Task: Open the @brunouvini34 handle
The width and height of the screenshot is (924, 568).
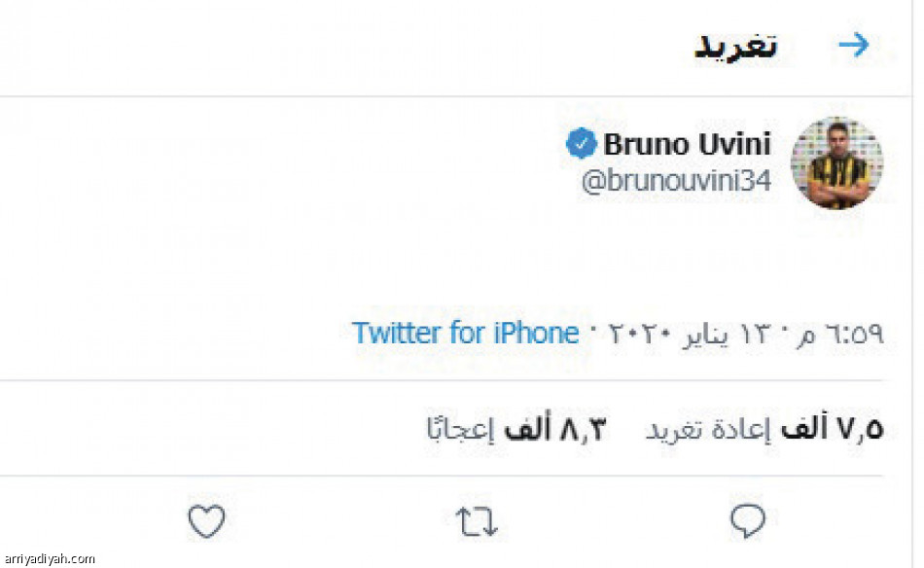Action: tap(676, 179)
